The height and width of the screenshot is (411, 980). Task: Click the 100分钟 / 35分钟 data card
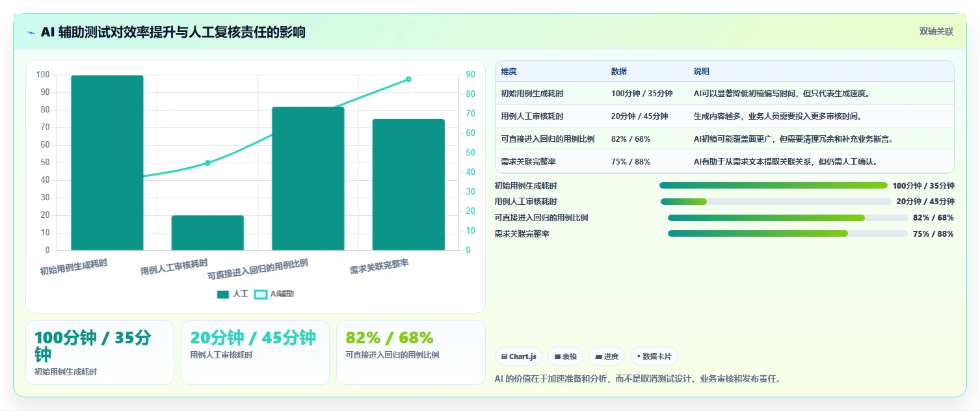pos(99,352)
